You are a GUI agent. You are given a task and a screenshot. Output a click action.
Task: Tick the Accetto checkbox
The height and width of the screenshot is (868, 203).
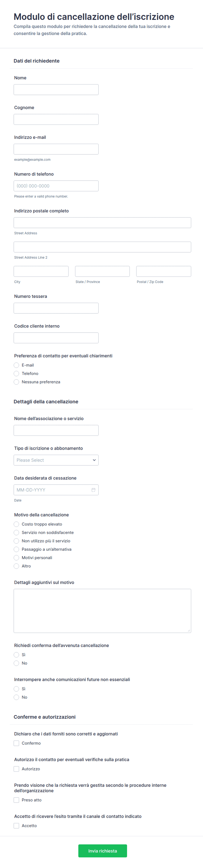(x=16, y=825)
